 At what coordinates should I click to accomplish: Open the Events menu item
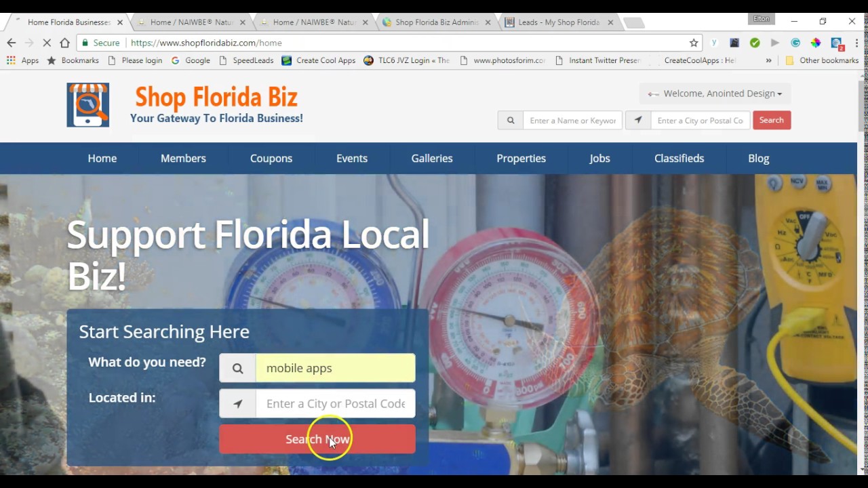click(352, 158)
